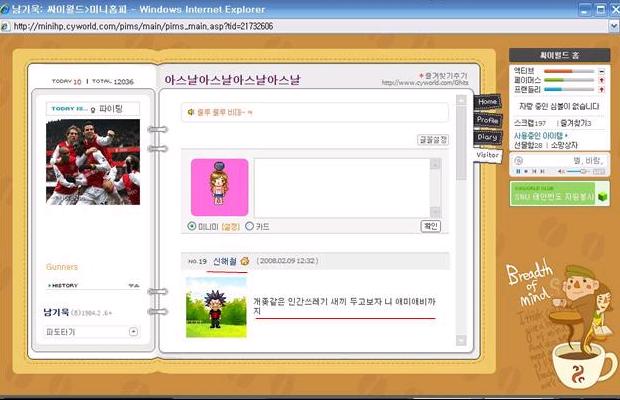Stop the music player
Screen dimensions: 620x400
point(526,171)
